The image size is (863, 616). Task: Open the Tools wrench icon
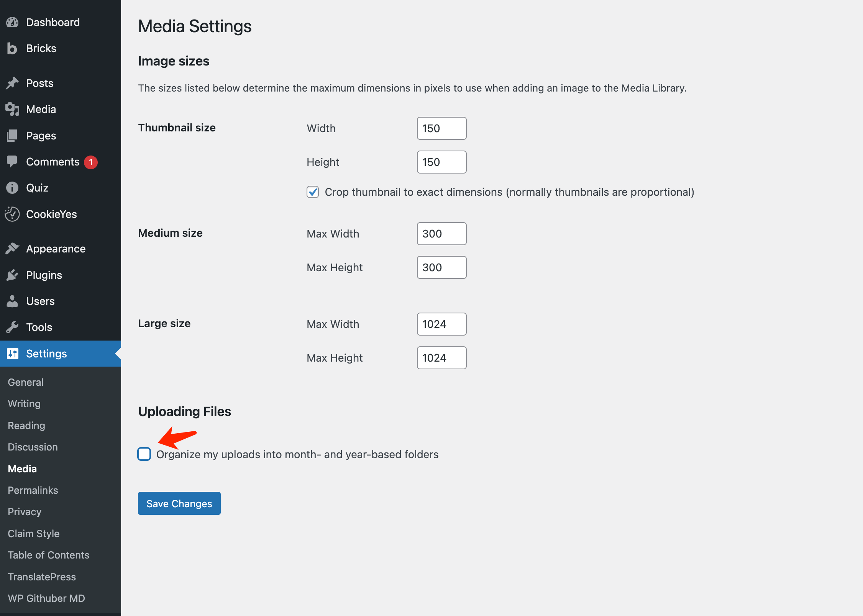13,327
